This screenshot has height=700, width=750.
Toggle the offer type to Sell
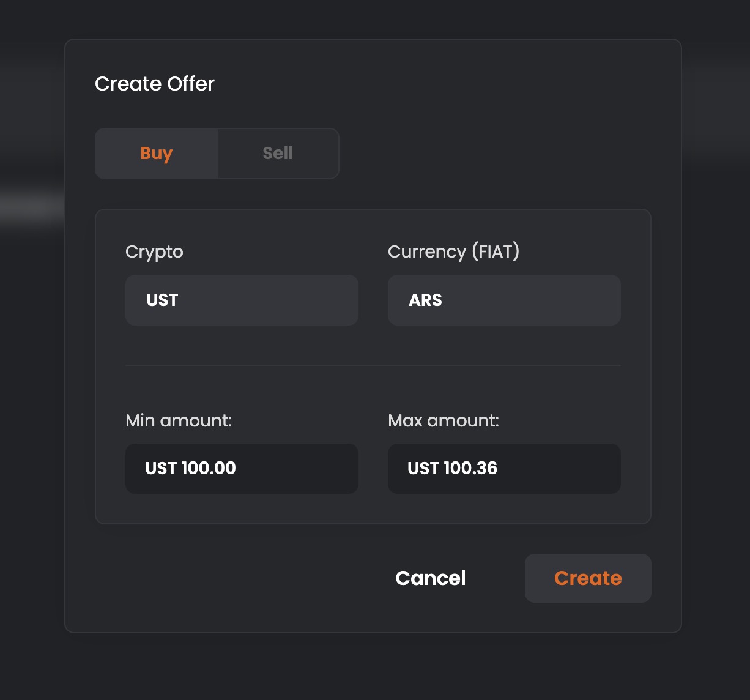click(x=278, y=154)
